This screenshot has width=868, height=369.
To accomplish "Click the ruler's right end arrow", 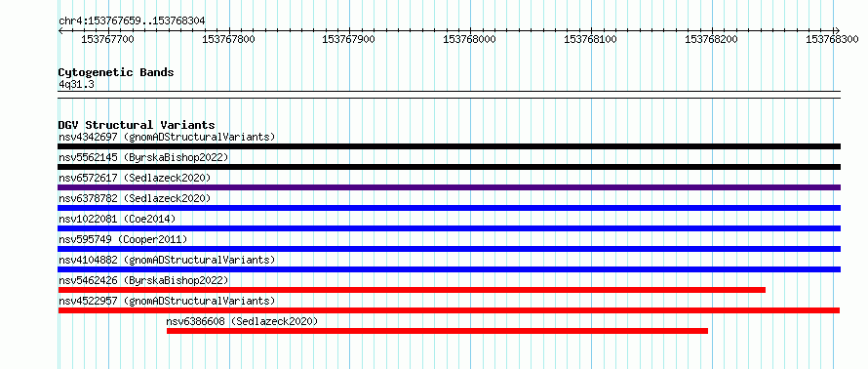I will click(x=838, y=30).
